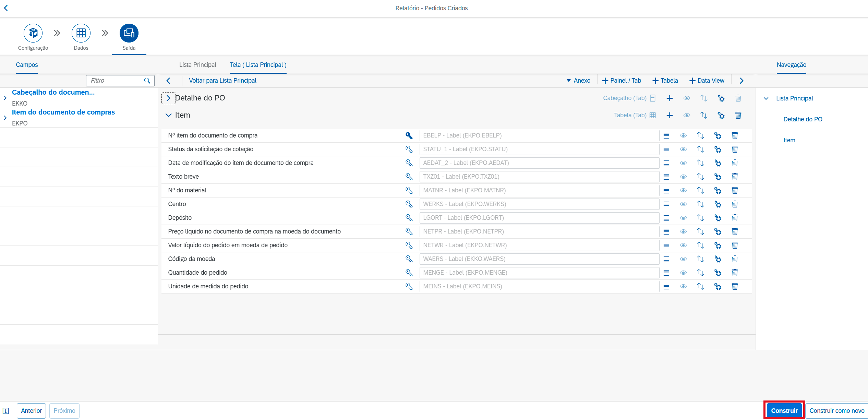Delete the Unidade de medida do pedido field

pos(735,286)
